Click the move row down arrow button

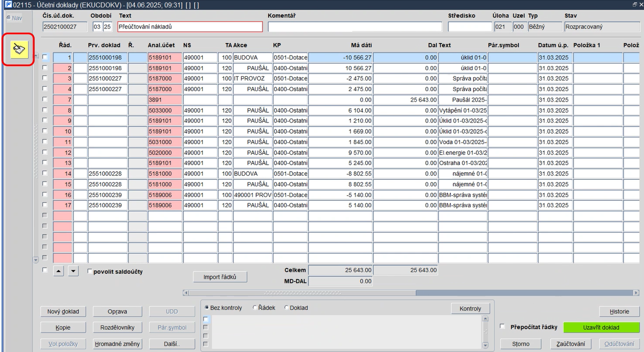[74, 271]
